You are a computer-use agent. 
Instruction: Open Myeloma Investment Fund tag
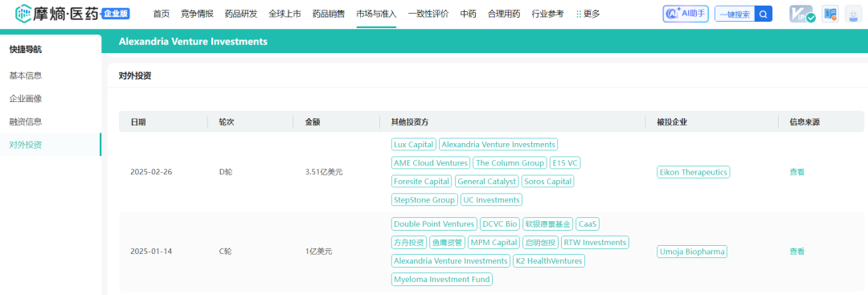(442, 280)
